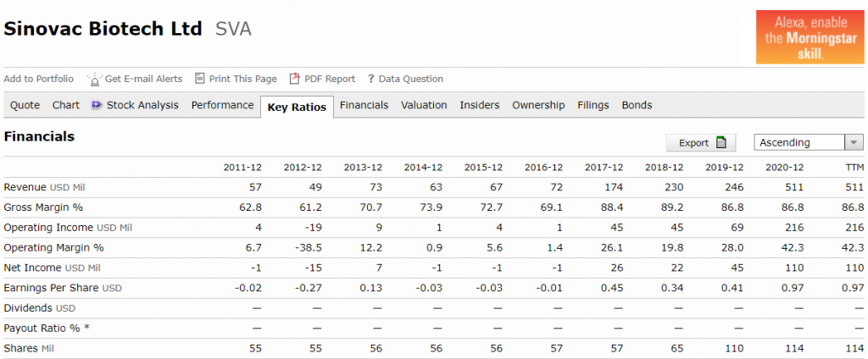Open the Ascending sort order dropdown
The width and height of the screenshot is (868, 359).
pyautogui.click(x=808, y=143)
